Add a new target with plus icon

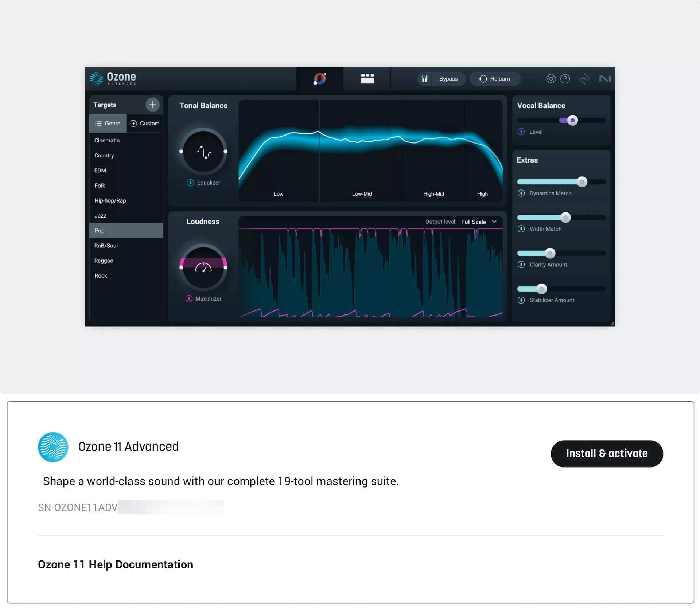[x=152, y=105]
